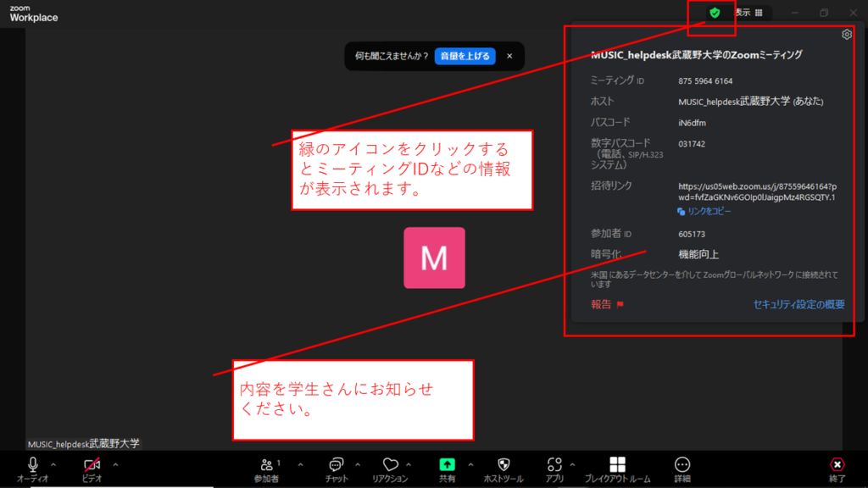868x488 pixels.
Task: Expand the apps options chevron
Action: click(x=572, y=465)
